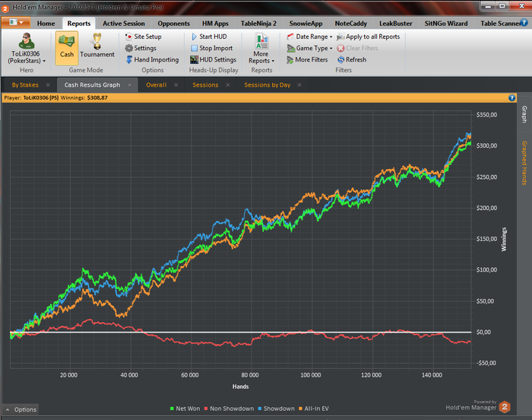Toggle the Showdown legend entry
Image resolution: width=532 pixels, height=420 pixels.
(276, 409)
